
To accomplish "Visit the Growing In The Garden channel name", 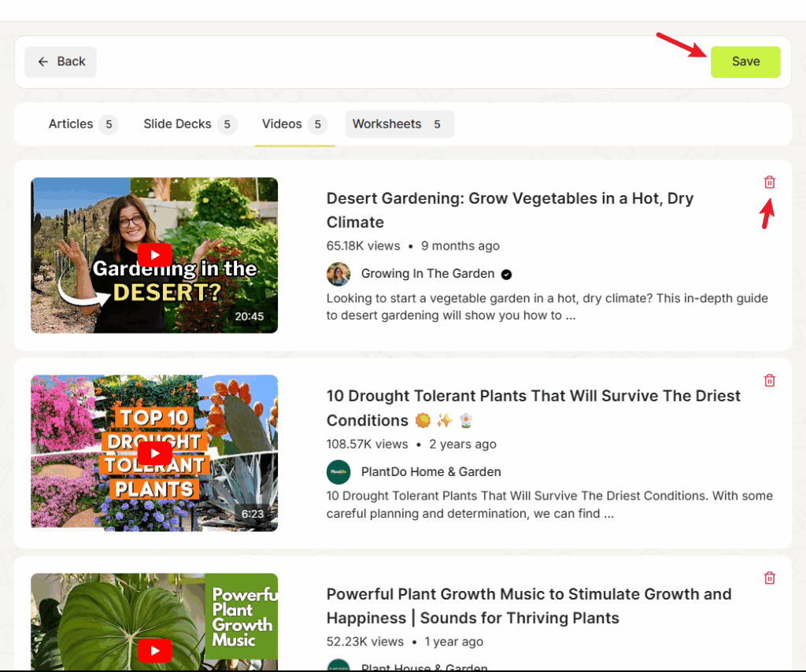I will pos(427,274).
